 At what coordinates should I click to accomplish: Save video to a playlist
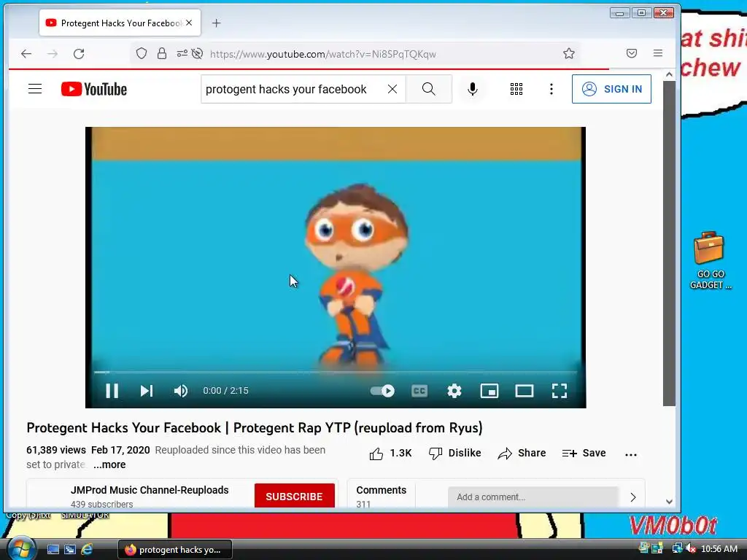pyautogui.click(x=584, y=454)
